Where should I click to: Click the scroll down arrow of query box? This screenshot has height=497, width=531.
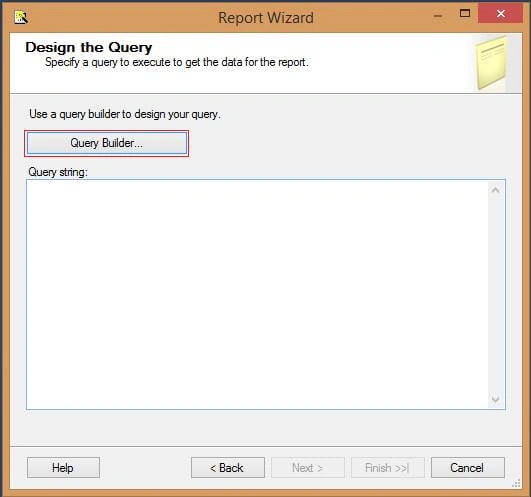(x=495, y=399)
